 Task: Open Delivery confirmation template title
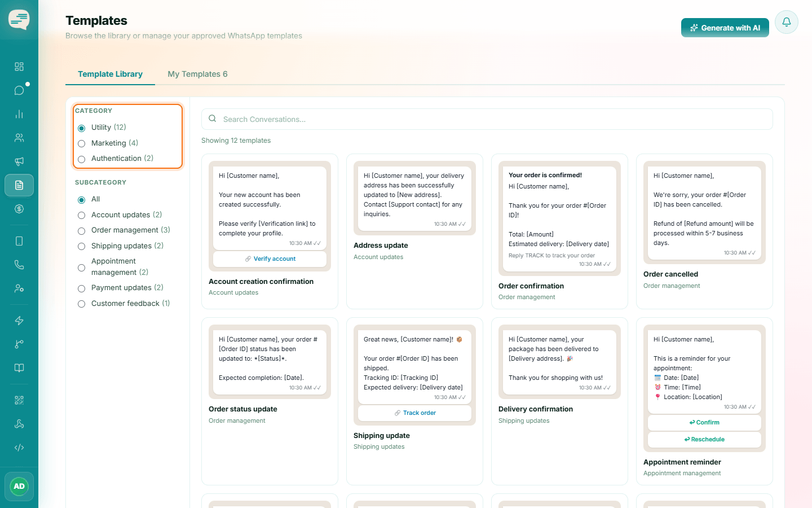(536, 409)
